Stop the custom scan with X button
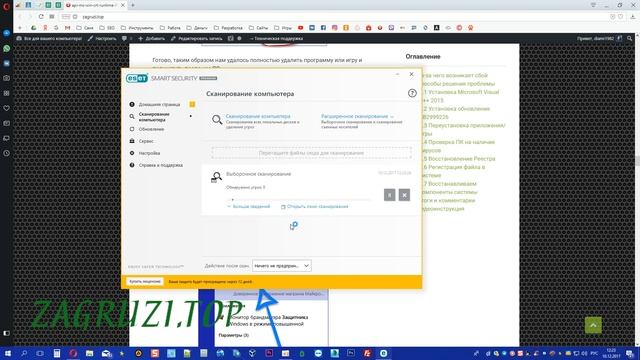The image size is (640, 360). pos(404,195)
